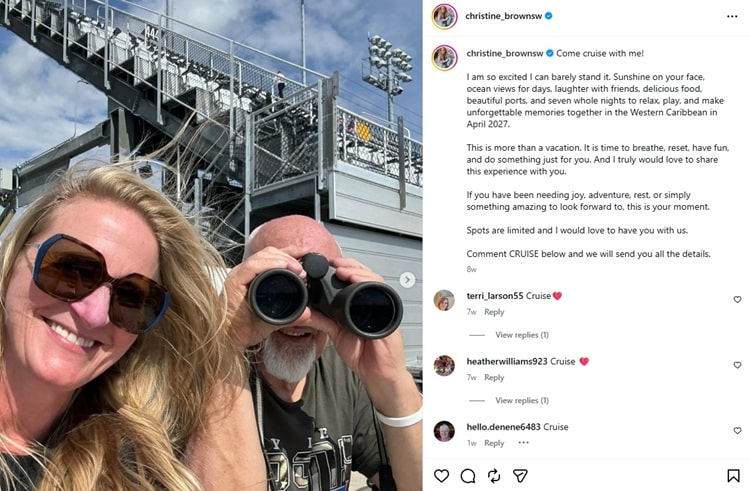
Task: Like hello.denene6483's comment
Action: coord(737,430)
